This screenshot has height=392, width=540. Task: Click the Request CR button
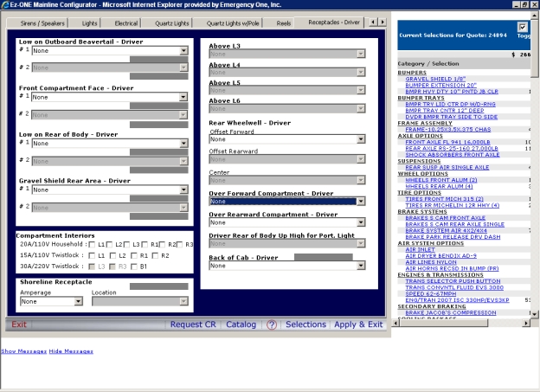click(x=193, y=325)
